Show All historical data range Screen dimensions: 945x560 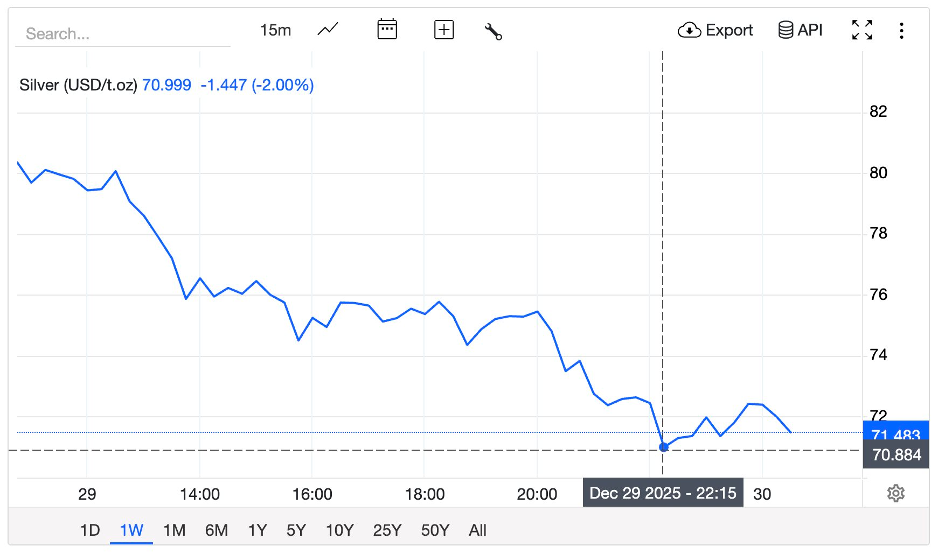click(x=477, y=530)
